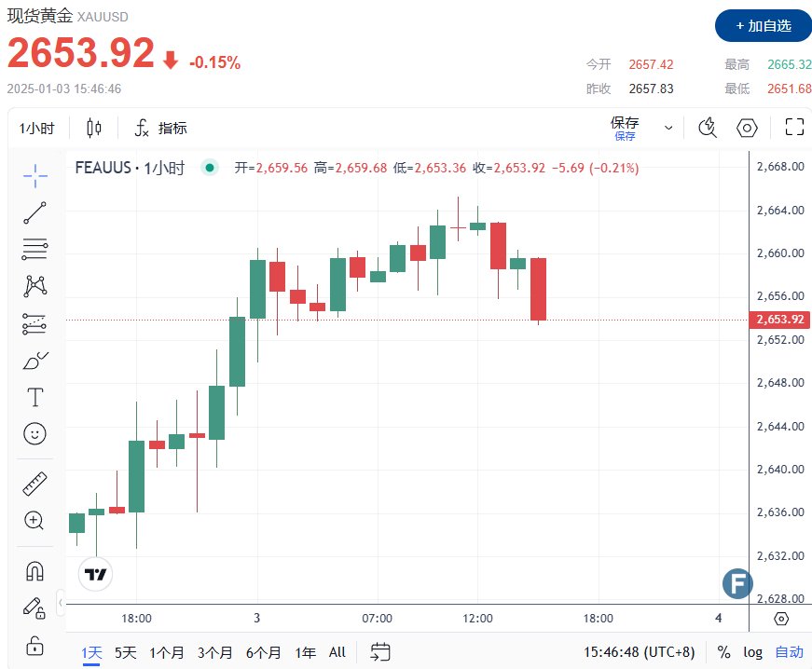The width and height of the screenshot is (812, 669).
Task: Select the ruler measure tool
Action: 35,484
